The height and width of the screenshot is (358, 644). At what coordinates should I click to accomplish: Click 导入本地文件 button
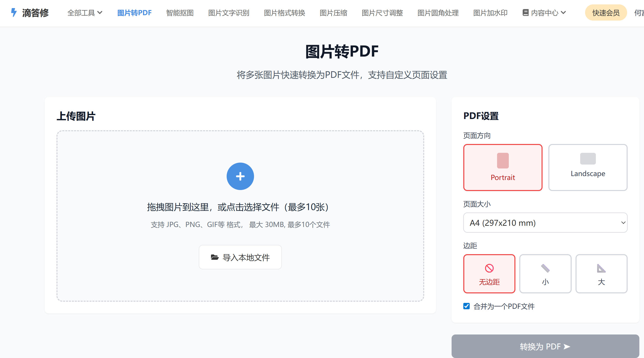coord(240,257)
